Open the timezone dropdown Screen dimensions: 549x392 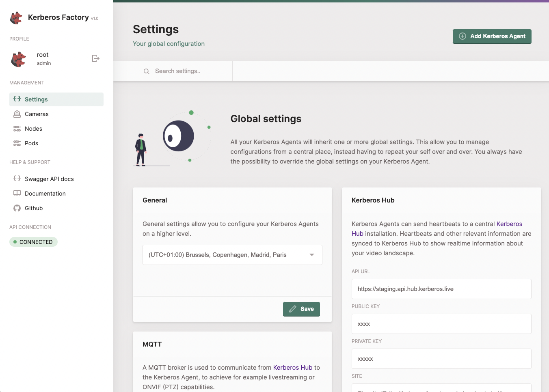227,255
